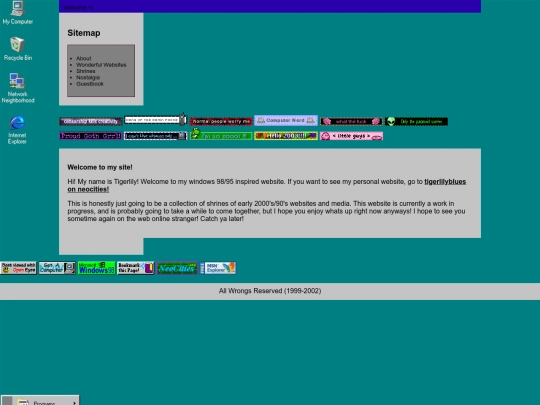This screenshot has width=540, height=405.
Task: Launch Internet Explorer from the desktop icon
Action: click(x=17, y=129)
